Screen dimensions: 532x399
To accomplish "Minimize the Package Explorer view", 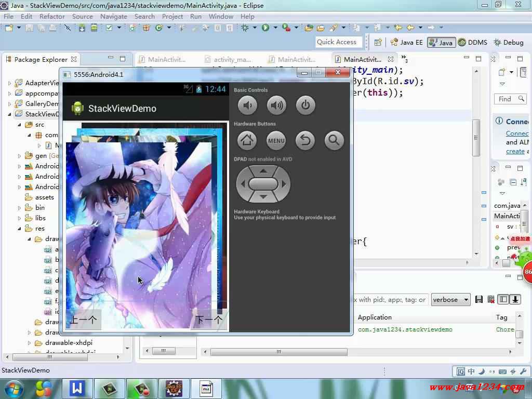I will click(x=111, y=58).
